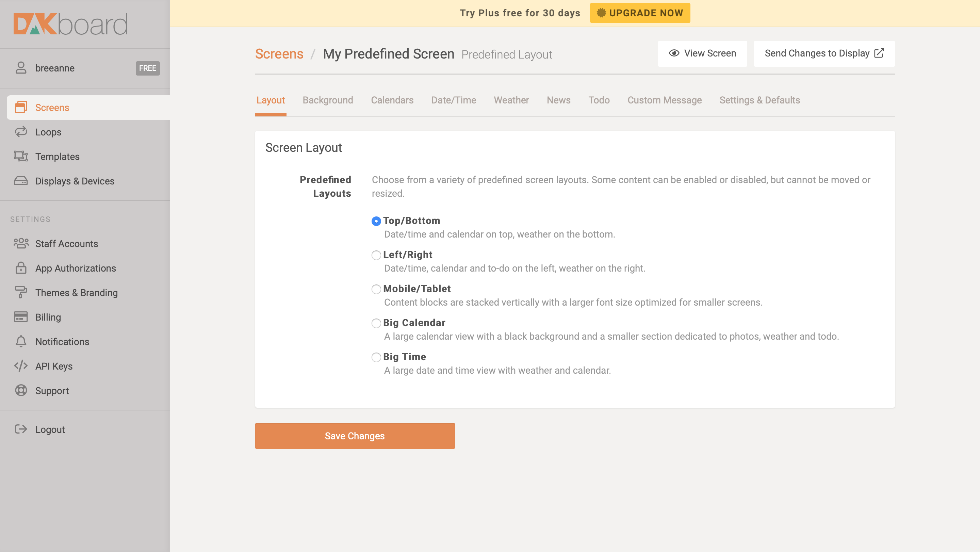This screenshot has width=980, height=552.
Task: Click the Loops sidebar icon
Action: [x=21, y=132]
